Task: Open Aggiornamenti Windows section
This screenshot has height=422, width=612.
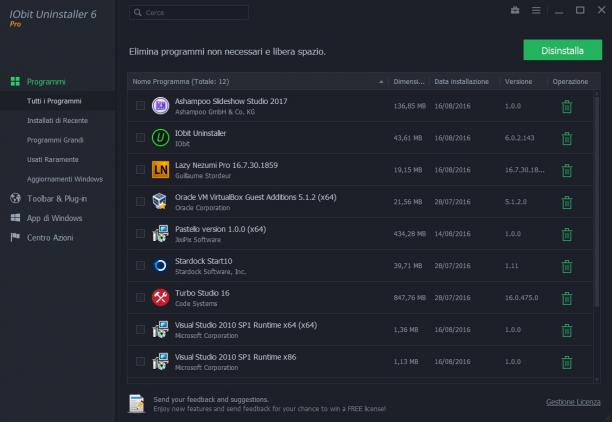Action: [x=65, y=179]
